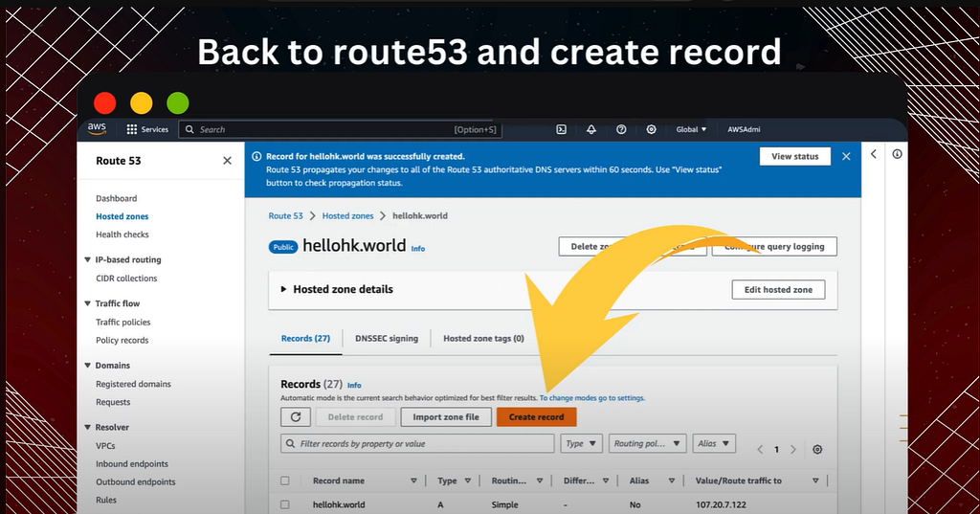
Task: Click the AWS logo home icon
Action: [x=97, y=129]
